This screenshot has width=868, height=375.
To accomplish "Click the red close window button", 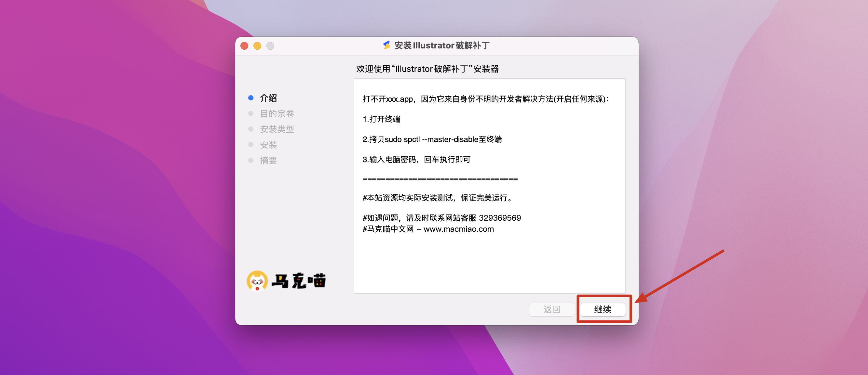I will [x=244, y=46].
